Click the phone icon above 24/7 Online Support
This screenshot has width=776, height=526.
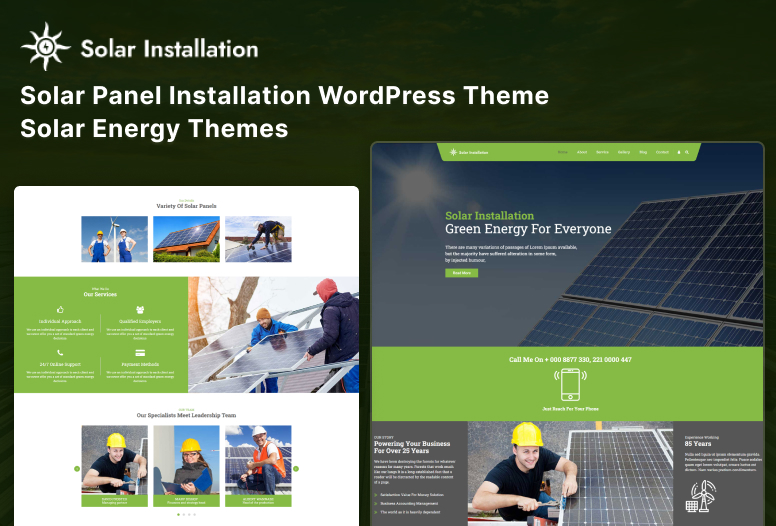pyautogui.click(x=60, y=353)
